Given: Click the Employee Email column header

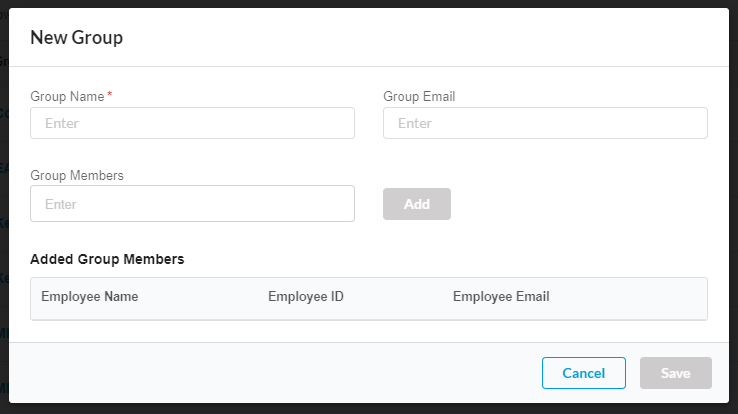Looking at the screenshot, I should click(501, 297).
